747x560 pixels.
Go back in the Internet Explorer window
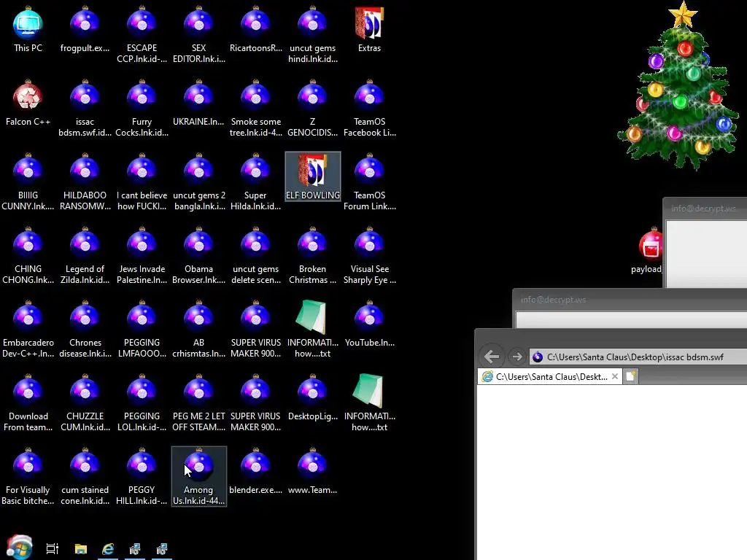pyautogui.click(x=492, y=356)
